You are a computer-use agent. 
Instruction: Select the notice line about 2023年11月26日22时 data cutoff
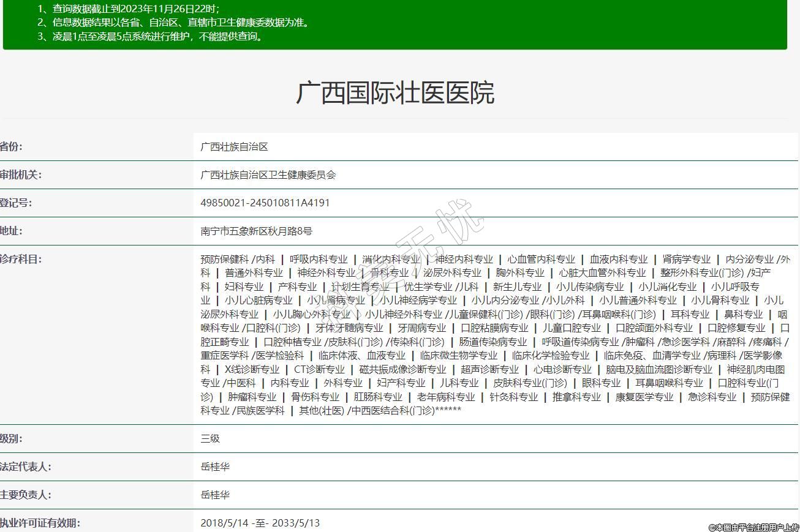(x=128, y=9)
